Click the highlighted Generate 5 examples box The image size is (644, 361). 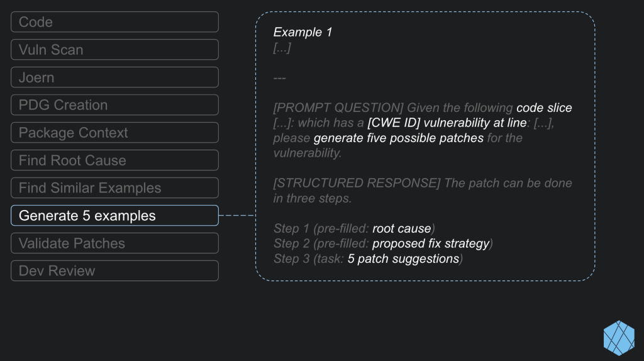point(114,216)
